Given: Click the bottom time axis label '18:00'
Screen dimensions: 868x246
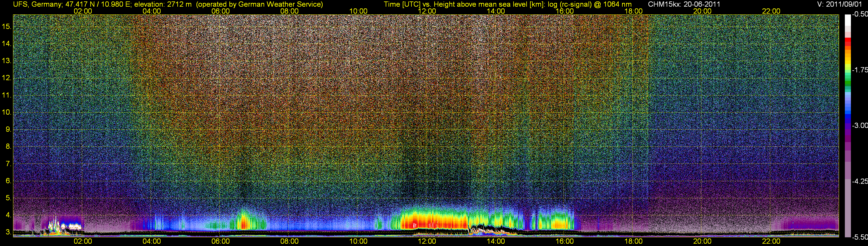Looking at the screenshot, I should click(x=633, y=241).
